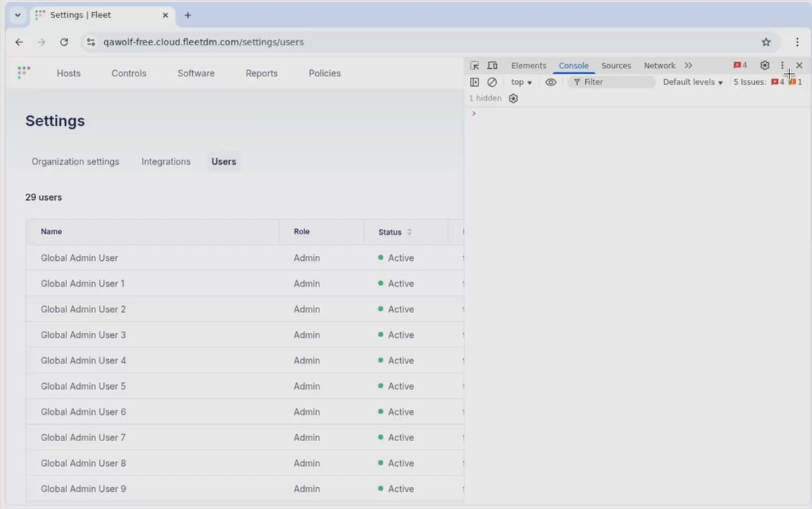Bookmark this page with star icon
The width and height of the screenshot is (812, 509).
point(766,42)
